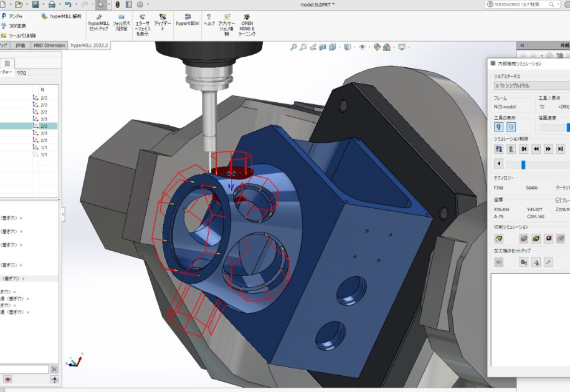Switch to the マクロ tab
The image size is (570, 392).
pyautogui.click(x=21, y=72)
